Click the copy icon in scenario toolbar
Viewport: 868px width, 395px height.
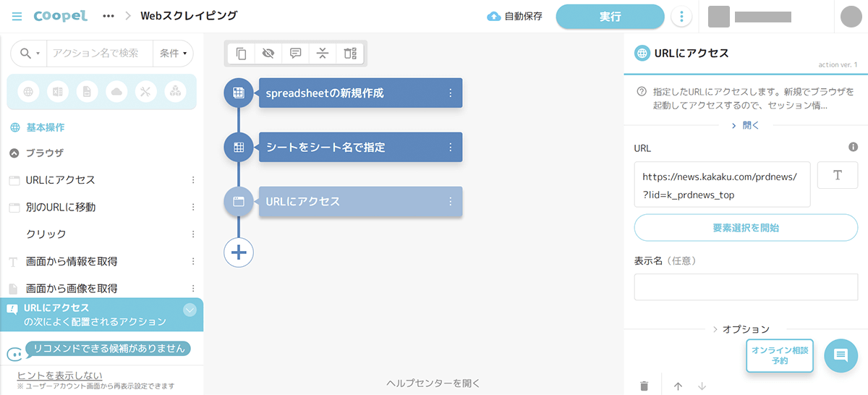pos(242,53)
